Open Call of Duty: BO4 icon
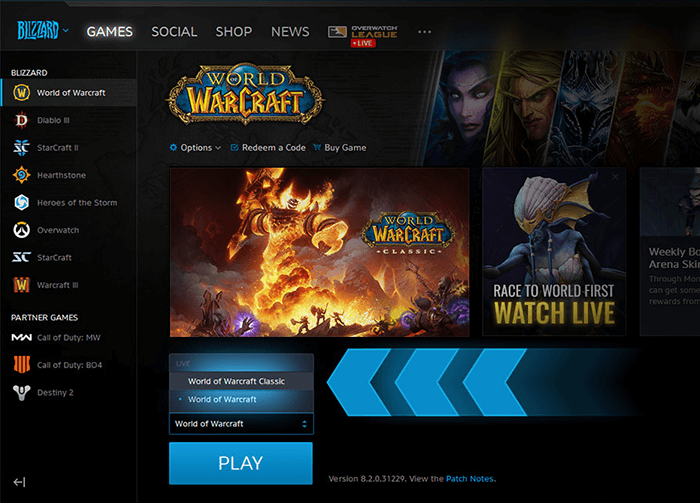Viewport: 700px width, 503px height. click(21, 365)
